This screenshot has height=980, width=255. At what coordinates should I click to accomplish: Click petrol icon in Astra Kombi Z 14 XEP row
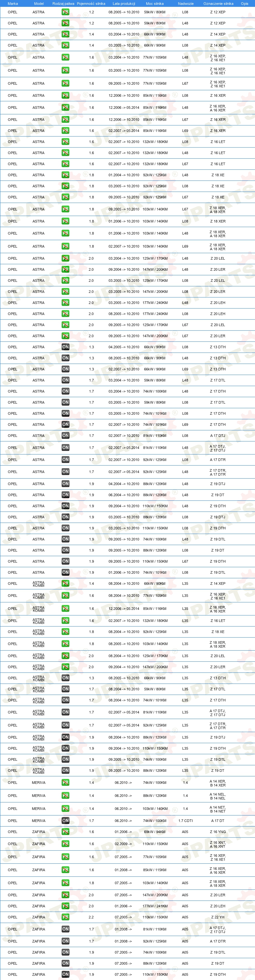pyautogui.click(x=66, y=584)
